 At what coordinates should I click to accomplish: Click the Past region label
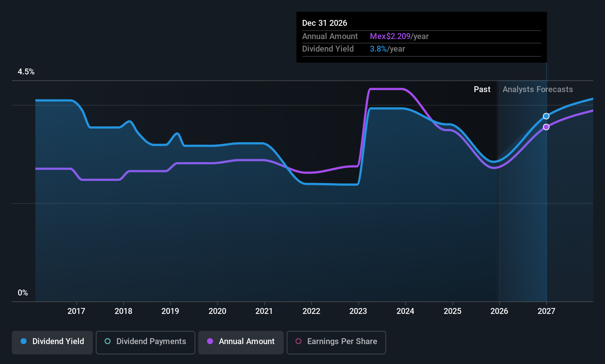coord(482,90)
